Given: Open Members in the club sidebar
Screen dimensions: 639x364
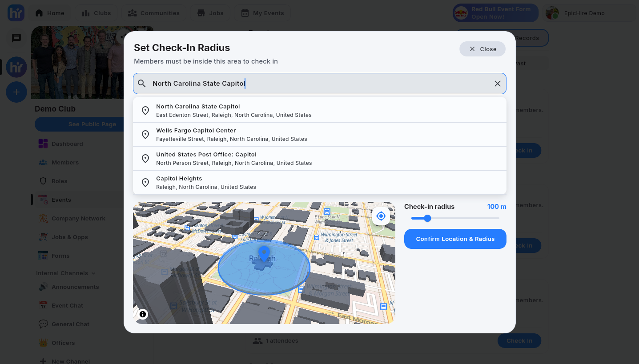Looking at the screenshot, I should [x=65, y=162].
